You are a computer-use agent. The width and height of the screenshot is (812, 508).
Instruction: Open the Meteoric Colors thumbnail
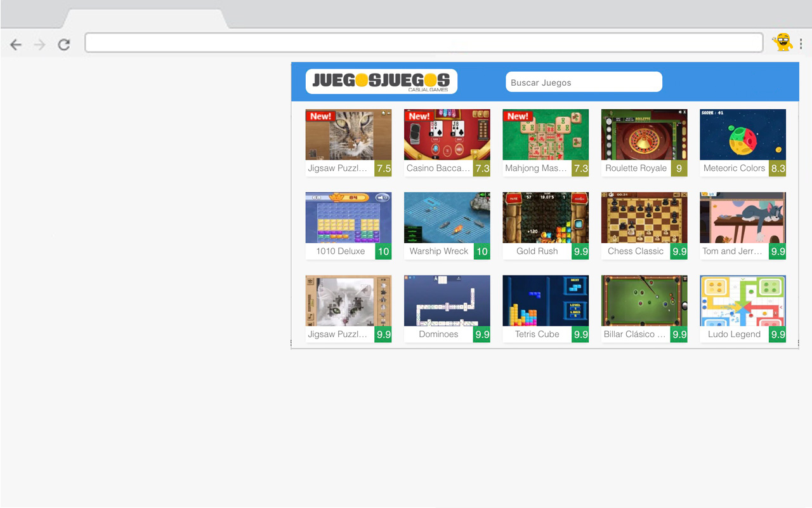point(743,134)
